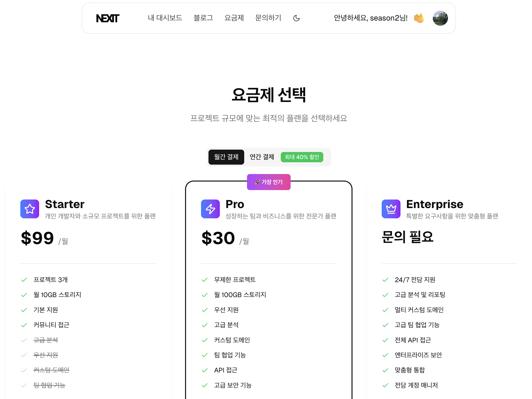Click the Enterprise plan title
The width and height of the screenshot is (532, 399).
point(434,204)
